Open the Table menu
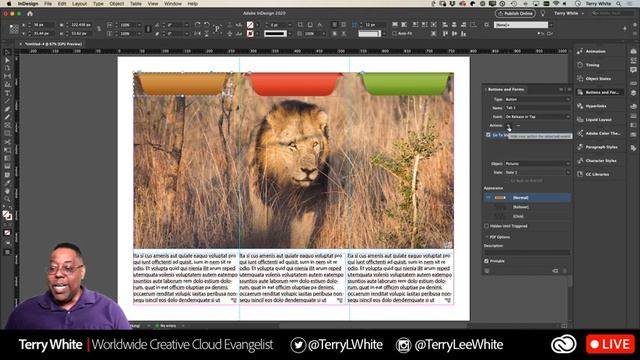The width and height of the screenshot is (640, 360). 136,3
